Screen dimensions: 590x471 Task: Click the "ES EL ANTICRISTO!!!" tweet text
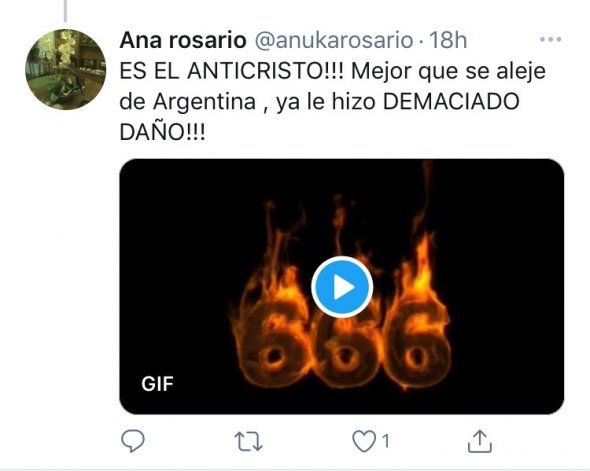(231, 71)
